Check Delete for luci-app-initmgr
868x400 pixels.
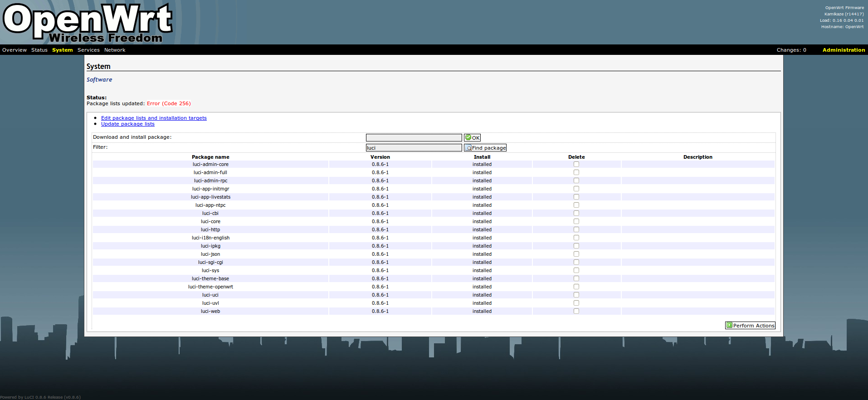[576, 189]
